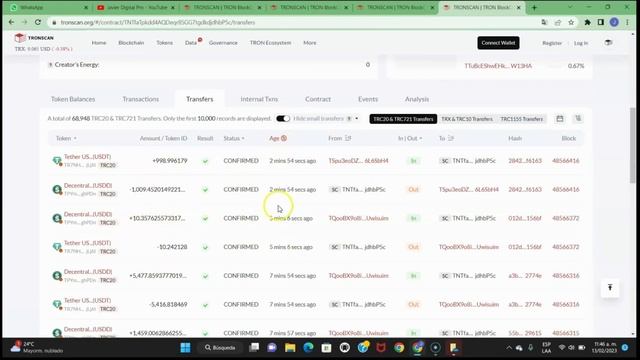Open Tether US (USDT) token in +998.996179 row
640x360 pixels.
(87, 157)
